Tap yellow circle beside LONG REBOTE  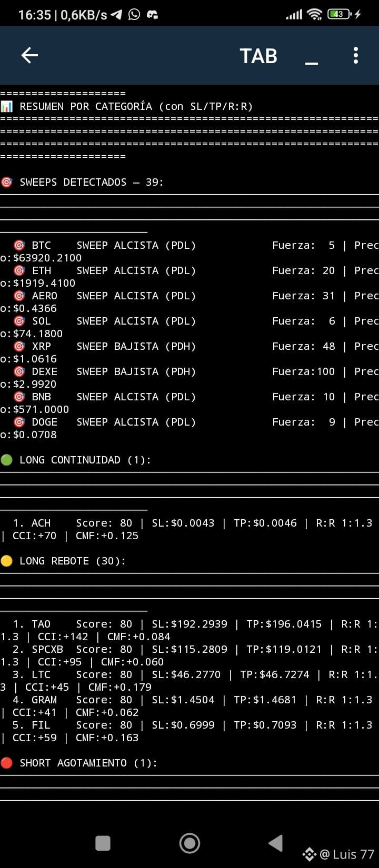(6, 561)
